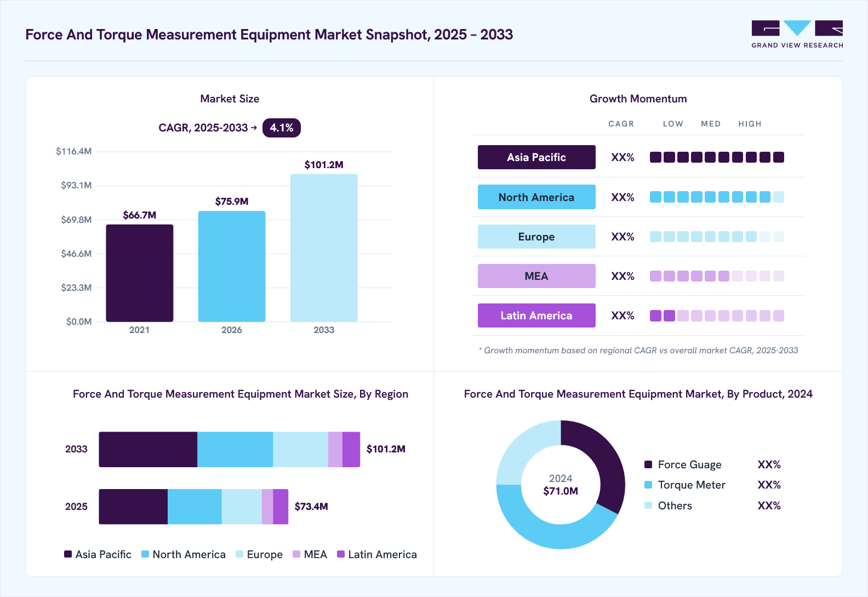868x597 pixels.
Task: Click the $75.9M bar value label
Action: [232, 202]
